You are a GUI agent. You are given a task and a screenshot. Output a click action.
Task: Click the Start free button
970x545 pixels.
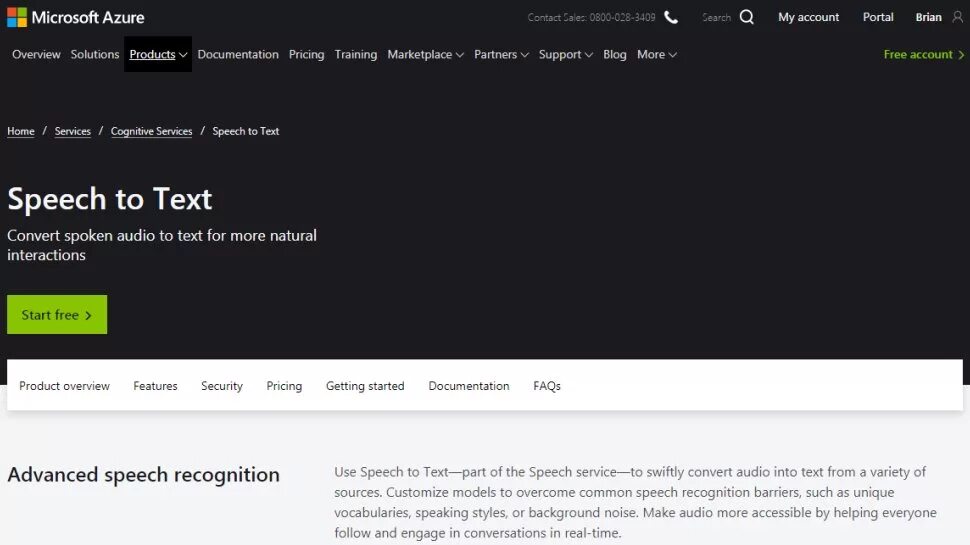tap(57, 315)
